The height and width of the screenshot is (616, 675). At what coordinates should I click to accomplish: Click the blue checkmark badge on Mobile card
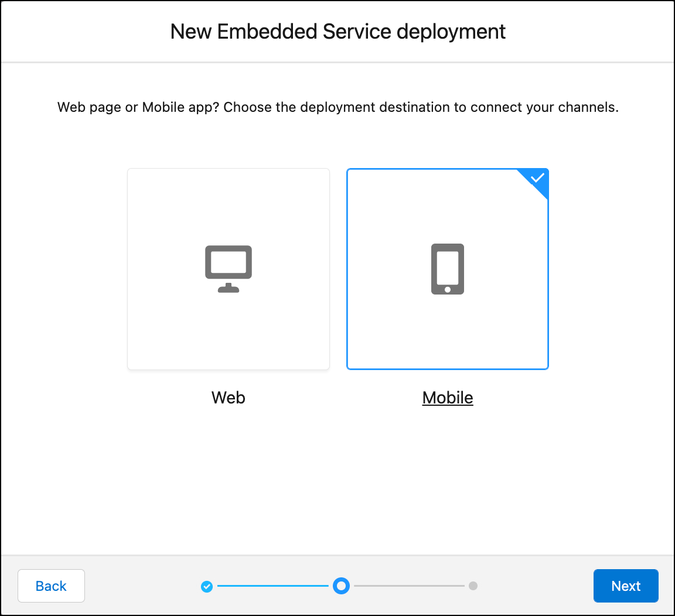536,177
